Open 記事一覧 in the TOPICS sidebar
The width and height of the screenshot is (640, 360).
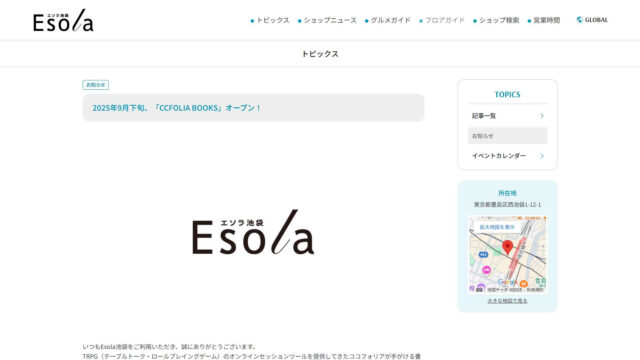pyautogui.click(x=484, y=116)
